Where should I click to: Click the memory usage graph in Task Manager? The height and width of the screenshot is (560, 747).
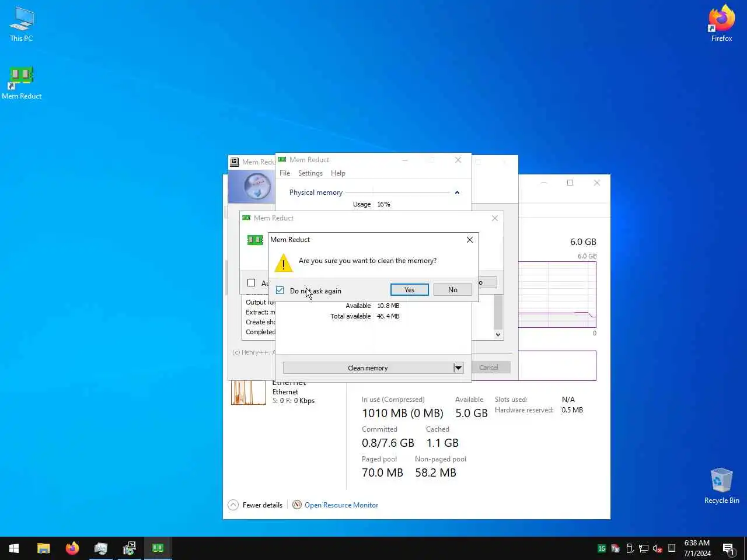coord(557,295)
